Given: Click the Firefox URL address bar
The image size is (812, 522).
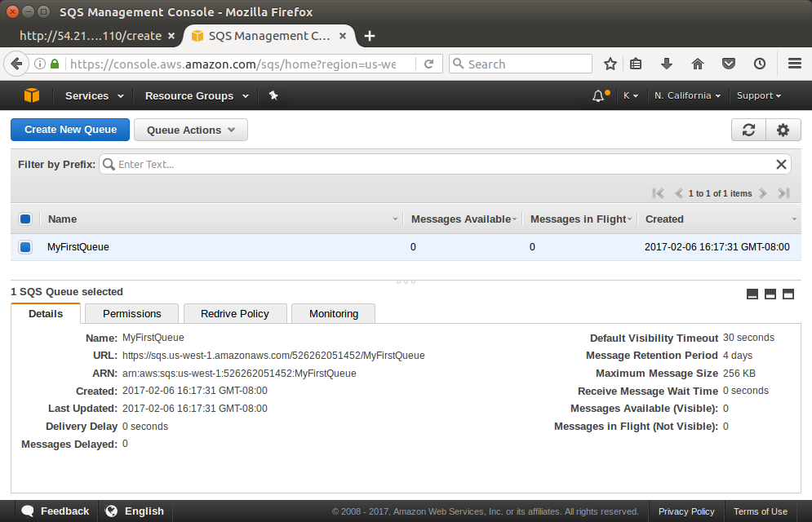Looking at the screenshot, I should coord(233,64).
